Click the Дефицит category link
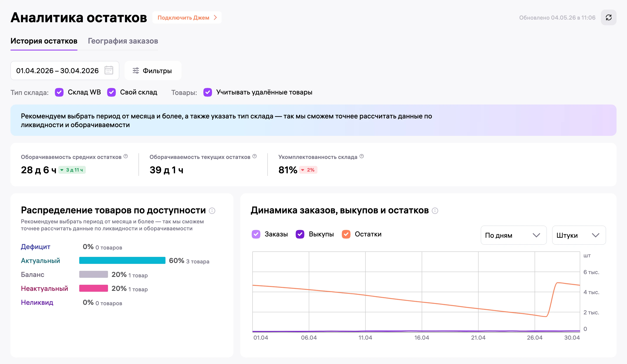The height and width of the screenshot is (364, 627). tap(35, 247)
